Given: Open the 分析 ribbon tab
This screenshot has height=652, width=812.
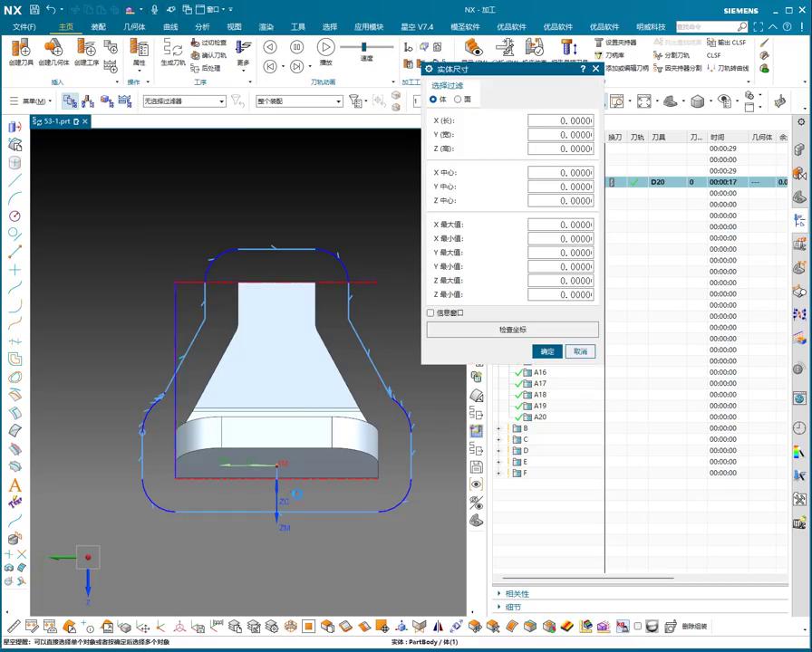Looking at the screenshot, I should click(202, 27).
